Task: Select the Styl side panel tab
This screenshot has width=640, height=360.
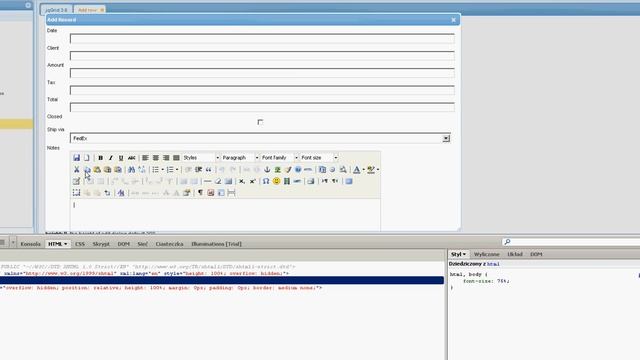Action: 458,254
